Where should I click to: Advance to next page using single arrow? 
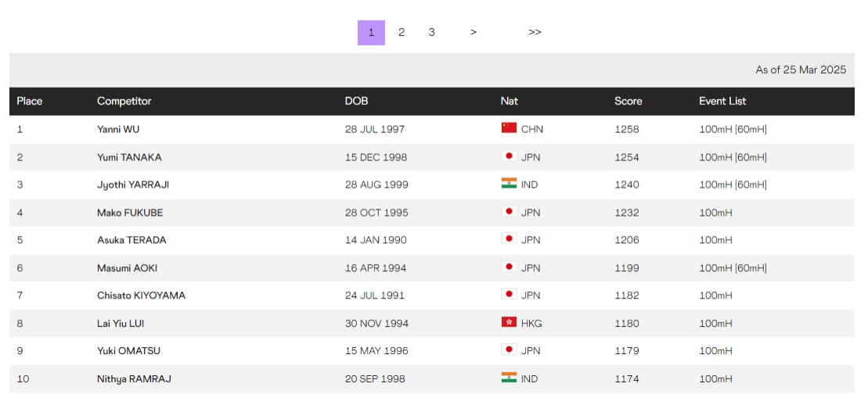click(474, 33)
